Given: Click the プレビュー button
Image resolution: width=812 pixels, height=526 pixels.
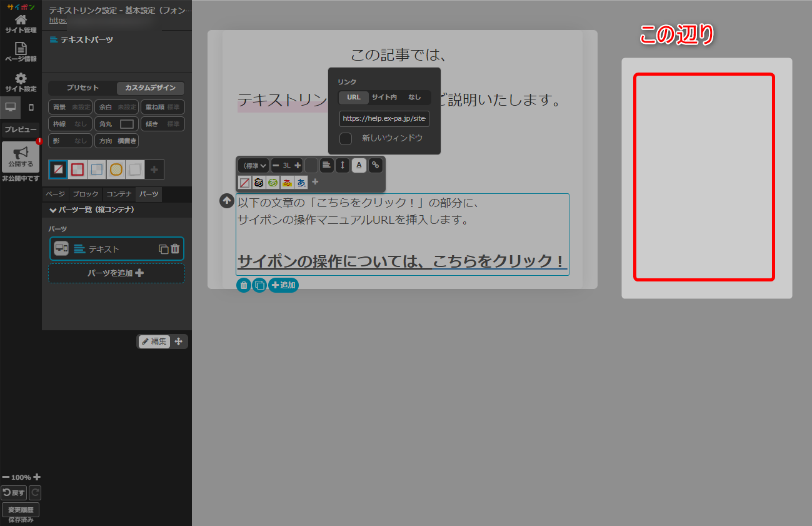Looking at the screenshot, I should pyautogui.click(x=21, y=129).
